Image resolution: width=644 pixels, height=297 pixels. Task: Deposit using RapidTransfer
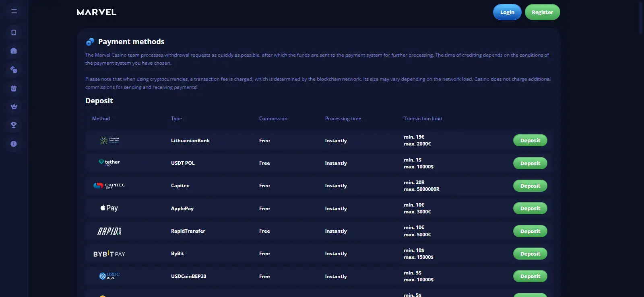click(530, 231)
